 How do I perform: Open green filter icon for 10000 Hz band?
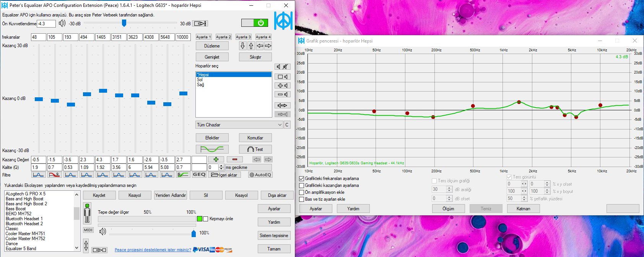183,175
